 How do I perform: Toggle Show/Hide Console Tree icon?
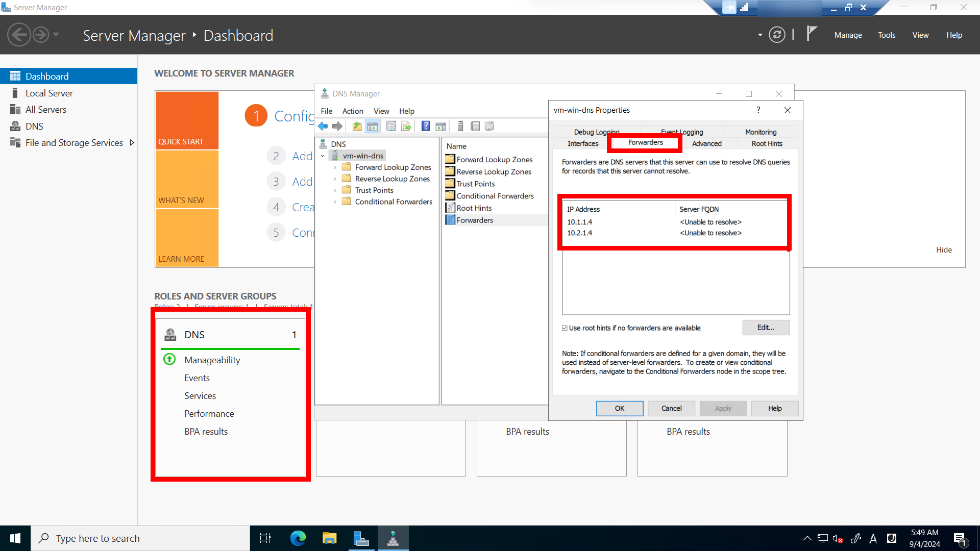(x=373, y=126)
